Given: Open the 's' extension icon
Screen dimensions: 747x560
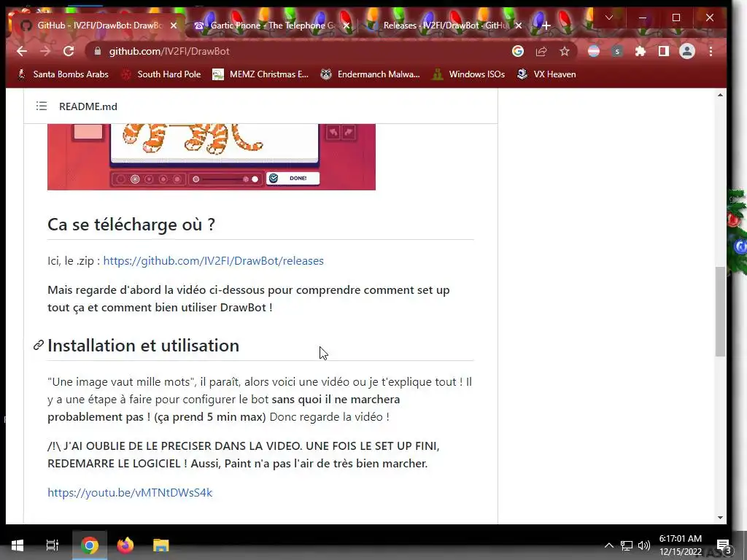Looking at the screenshot, I should [x=617, y=52].
